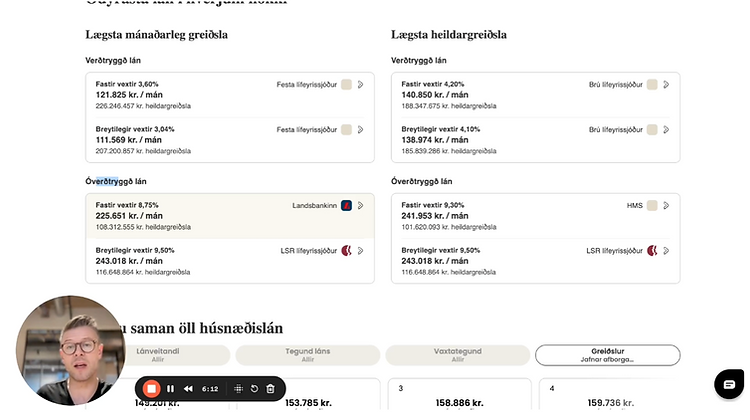The height and width of the screenshot is (420, 750).
Task: Open the Fastir vextir 4,20% loan arrow
Action: pyautogui.click(x=666, y=85)
